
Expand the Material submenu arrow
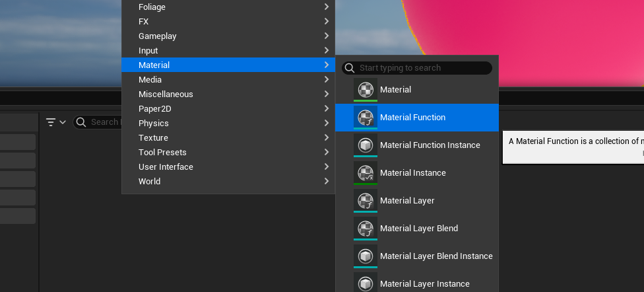(327, 65)
